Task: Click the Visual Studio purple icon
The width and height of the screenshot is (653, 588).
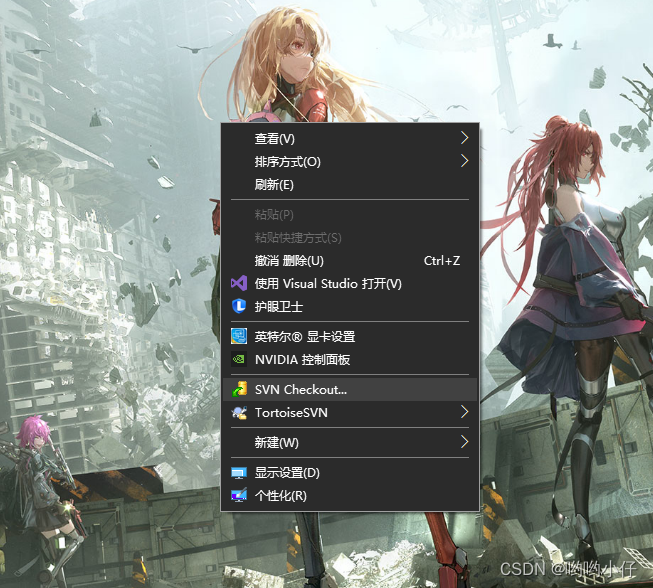Action: click(x=239, y=284)
